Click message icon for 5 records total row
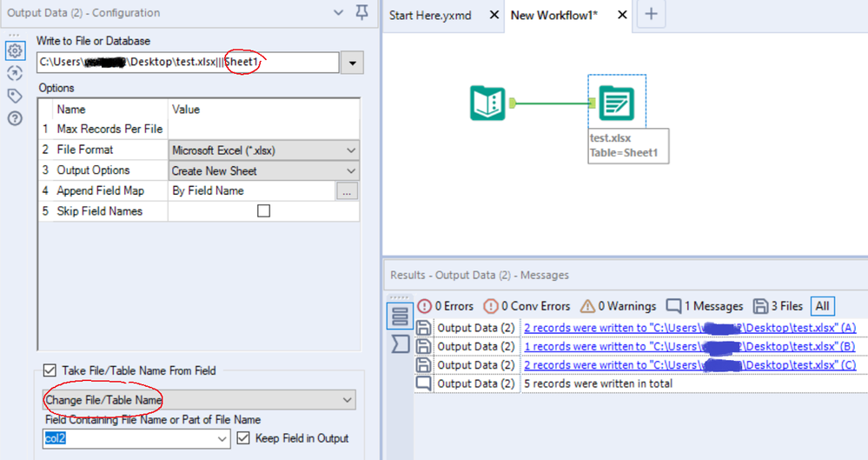Viewport: 868px width, 460px height. coord(423,383)
